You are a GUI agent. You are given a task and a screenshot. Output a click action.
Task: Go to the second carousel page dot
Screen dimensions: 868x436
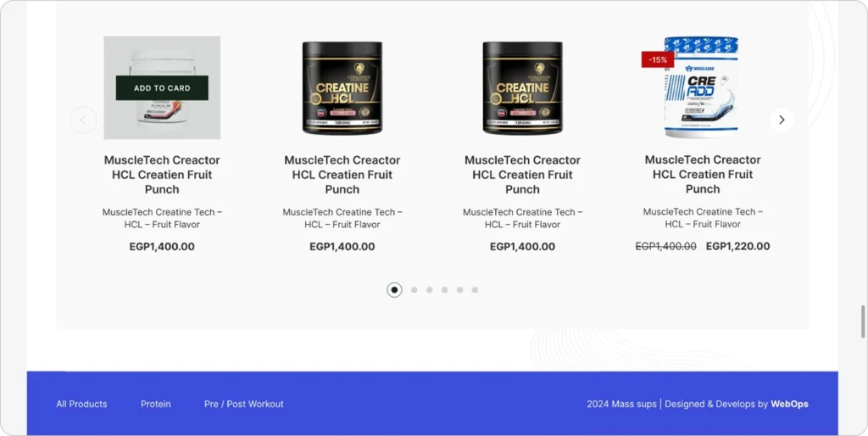(x=414, y=290)
